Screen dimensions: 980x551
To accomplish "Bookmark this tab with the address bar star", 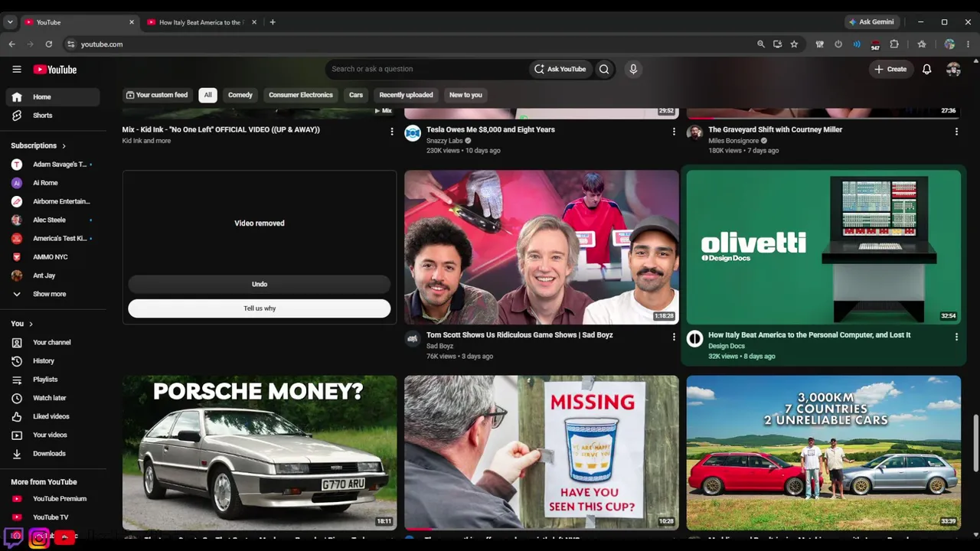I will click(x=794, y=44).
